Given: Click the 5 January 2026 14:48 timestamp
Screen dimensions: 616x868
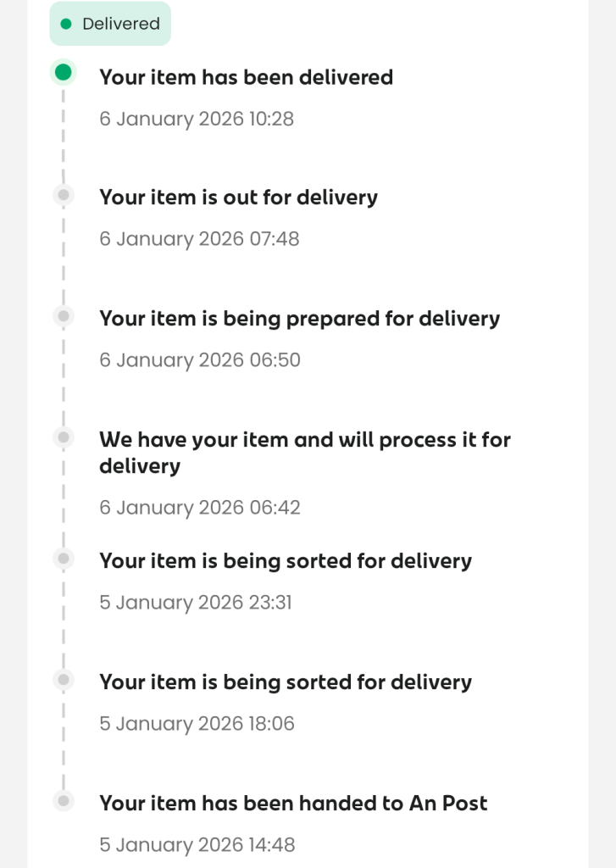Looking at the screenshot, I should coord(197,845).
